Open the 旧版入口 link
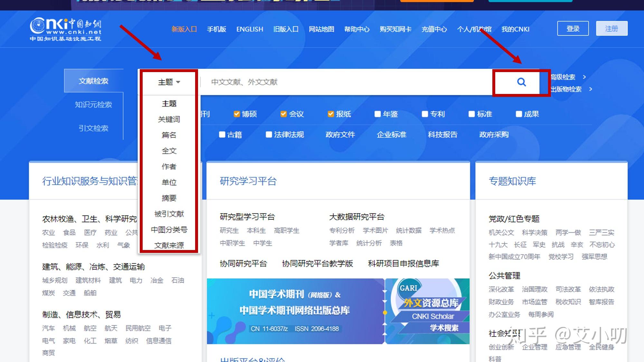This screenshot has height=362, width=644. click(286, 29)
